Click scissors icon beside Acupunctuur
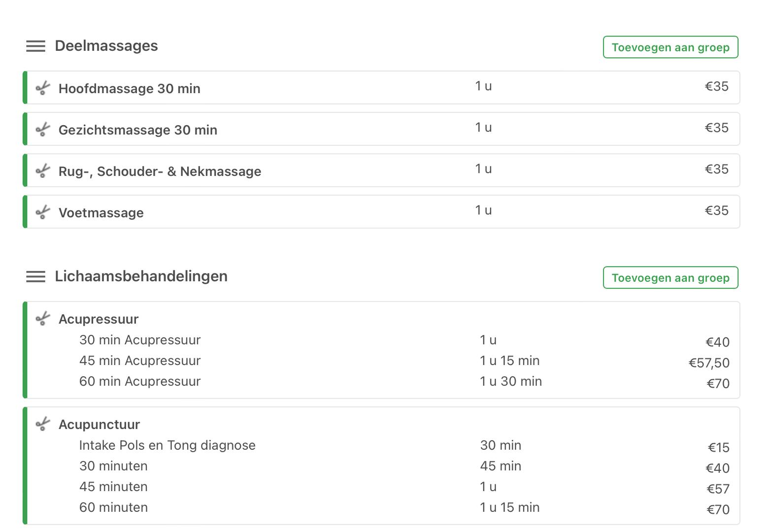Screen dimensions: 763x532 pyautogui.click(x=43, y=424)
